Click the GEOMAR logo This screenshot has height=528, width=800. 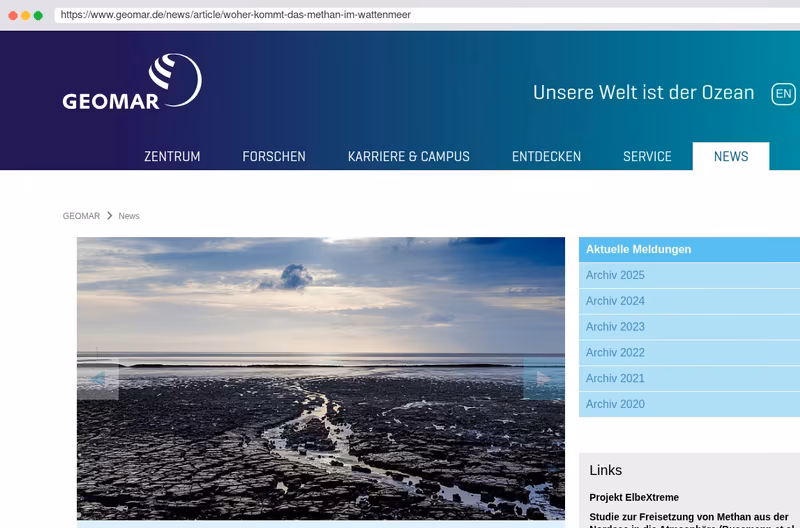(132, 81)
